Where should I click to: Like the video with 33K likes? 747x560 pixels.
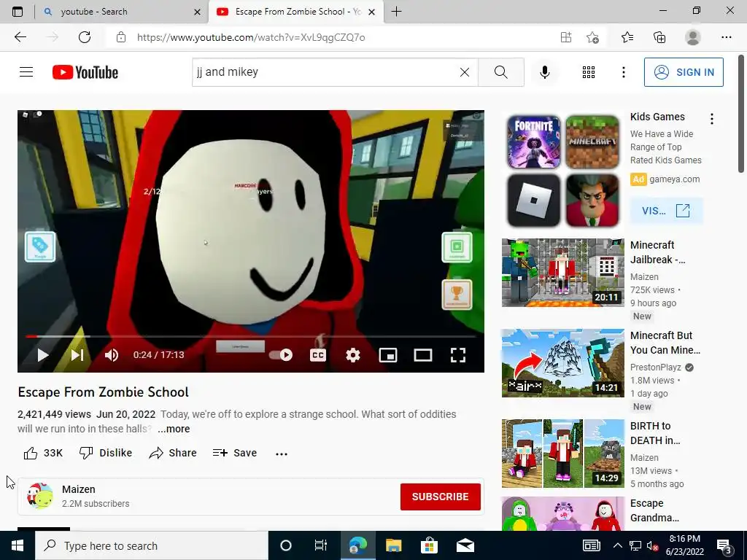click(43, 453)
